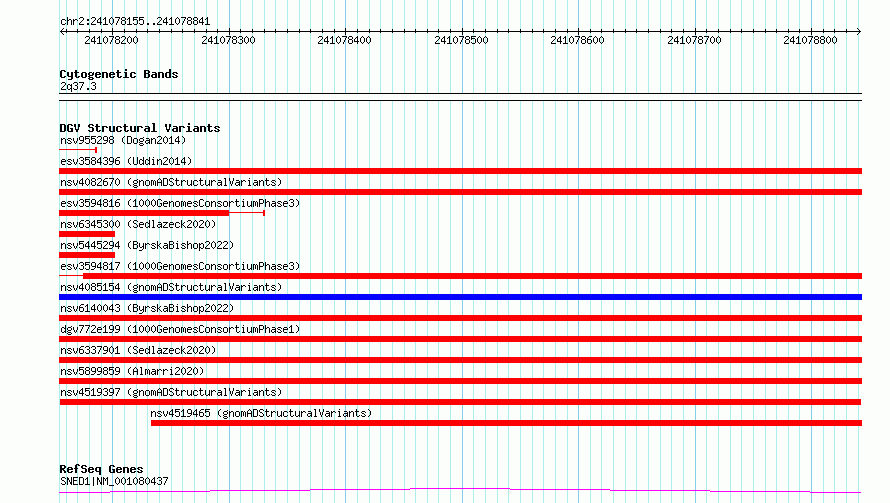Image resolution: width=890 pixels, height=503 pixels.
Task: Click the short red bar below nsv6345300
Action: [x=87, y=234]
